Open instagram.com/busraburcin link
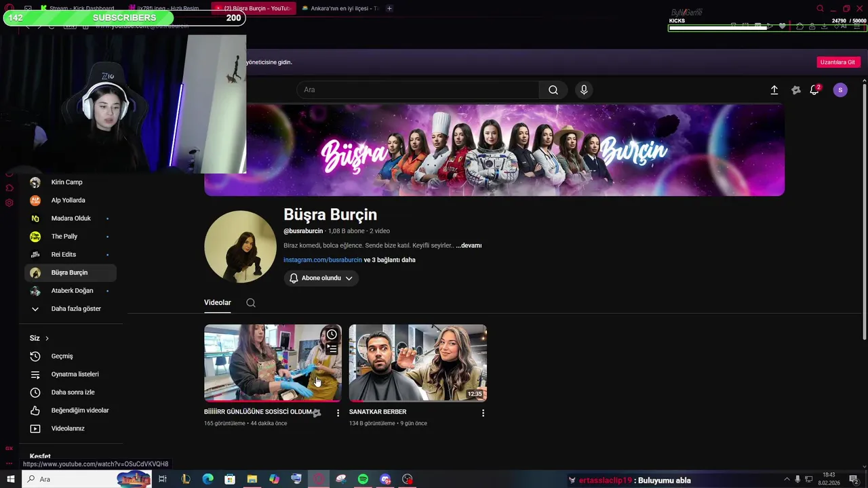The image size is (868, 488). 323,260
